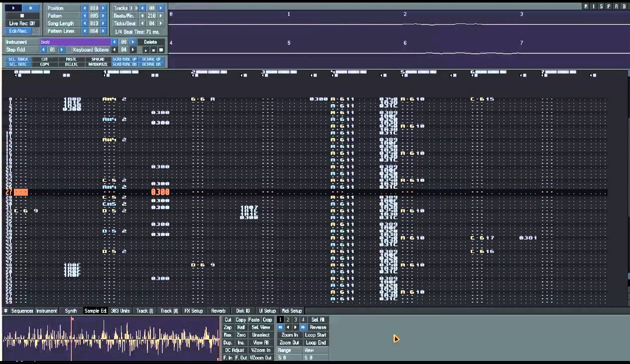Viewport: 630px width, 364px height.
Task: Increase the Step Add value
Action: point(62,50)
